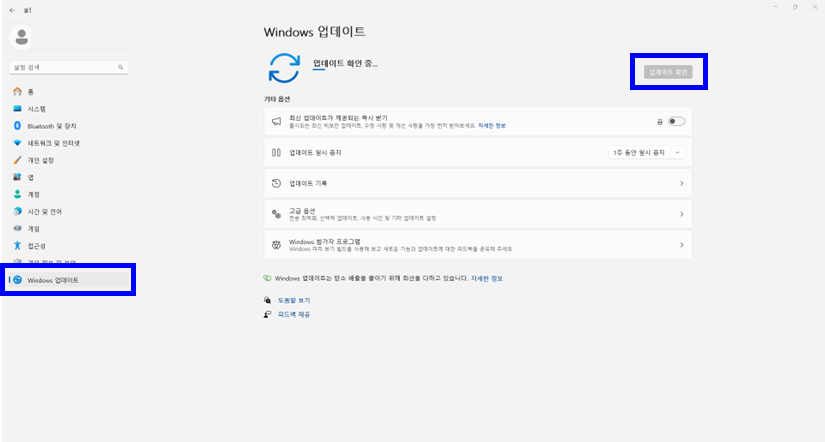825x442 pixels.
Task: Click the 업데이트 확인 button
Action: 667,72
